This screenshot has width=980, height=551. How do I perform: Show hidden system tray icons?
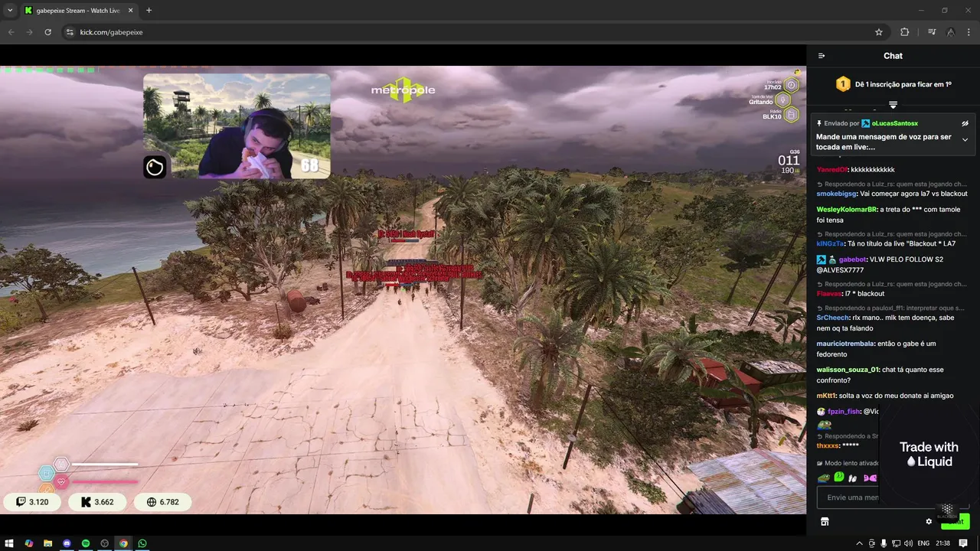[859, 543]
